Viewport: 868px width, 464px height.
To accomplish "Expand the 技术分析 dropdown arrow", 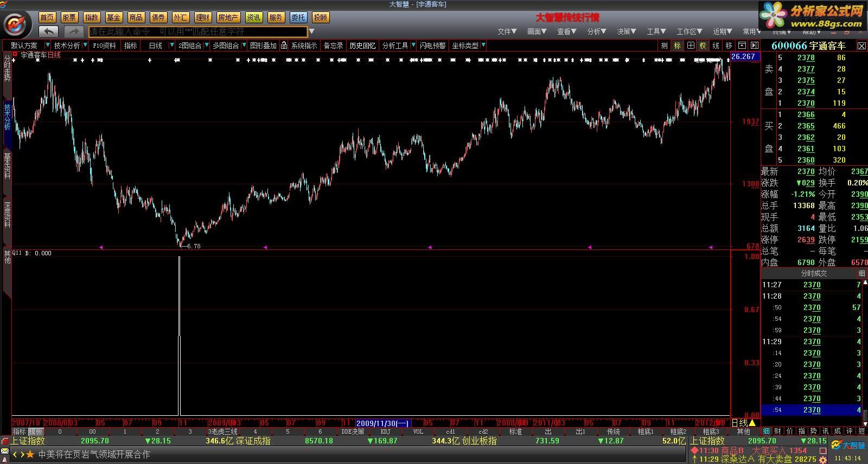I will click(85, 46).
